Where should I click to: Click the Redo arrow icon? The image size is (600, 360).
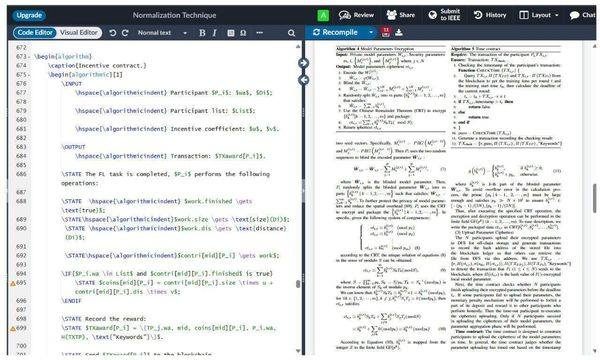coord(125,33)
